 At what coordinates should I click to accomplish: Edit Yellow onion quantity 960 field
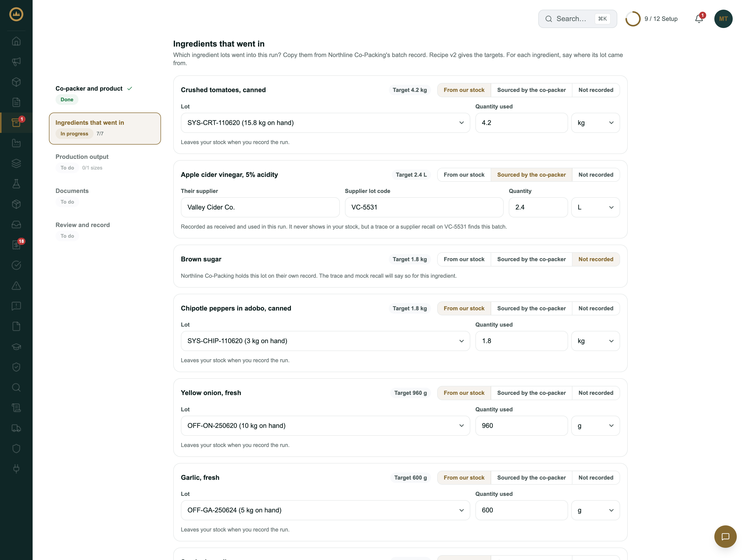(521, 426)
